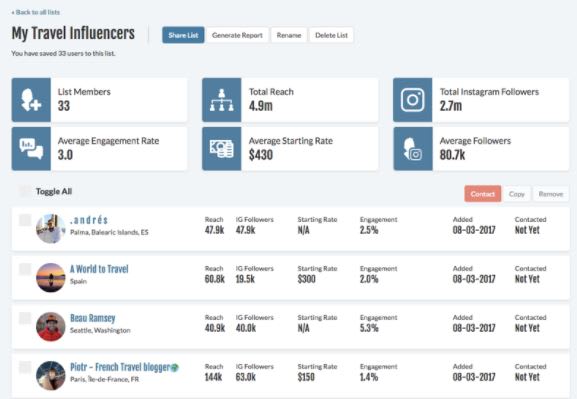Go back via Back to all lists
This screenshot has width=577, height=399.
click(35, 12)
